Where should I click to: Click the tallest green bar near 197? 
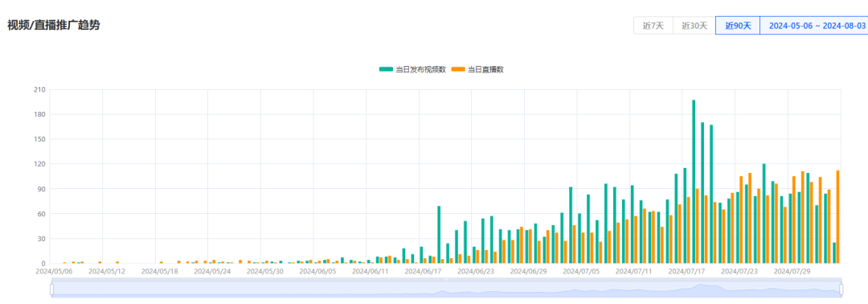point(694,182)
